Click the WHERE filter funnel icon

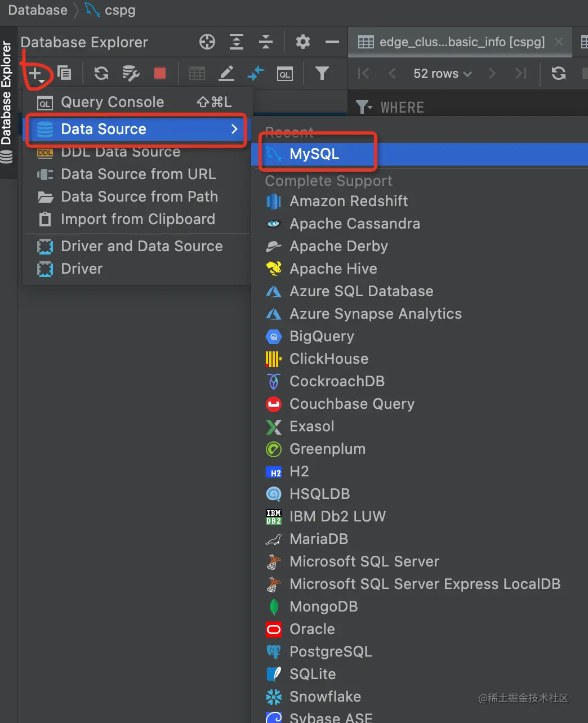click(x=364, y=106)
